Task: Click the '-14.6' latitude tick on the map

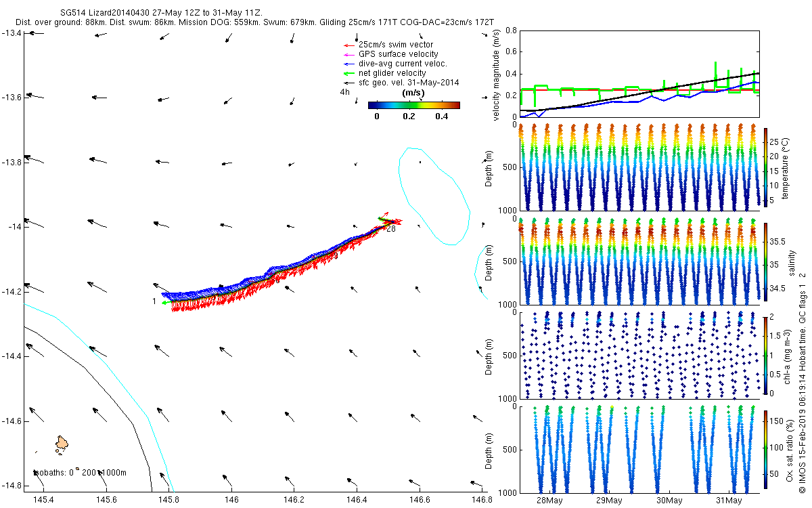Action: point(13,421)
